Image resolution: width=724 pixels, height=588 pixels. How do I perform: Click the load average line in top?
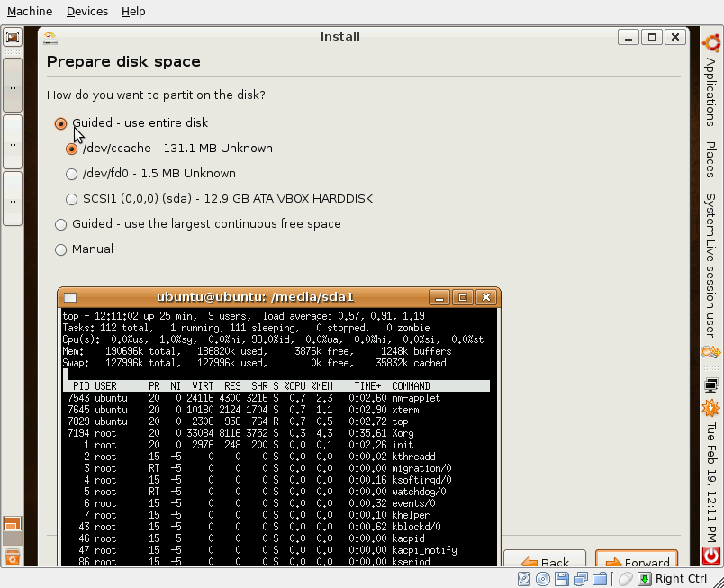243,316
